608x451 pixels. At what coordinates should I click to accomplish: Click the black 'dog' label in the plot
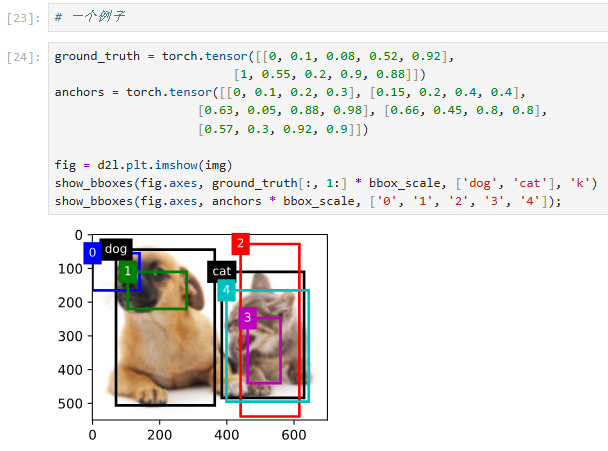[116, 249]
